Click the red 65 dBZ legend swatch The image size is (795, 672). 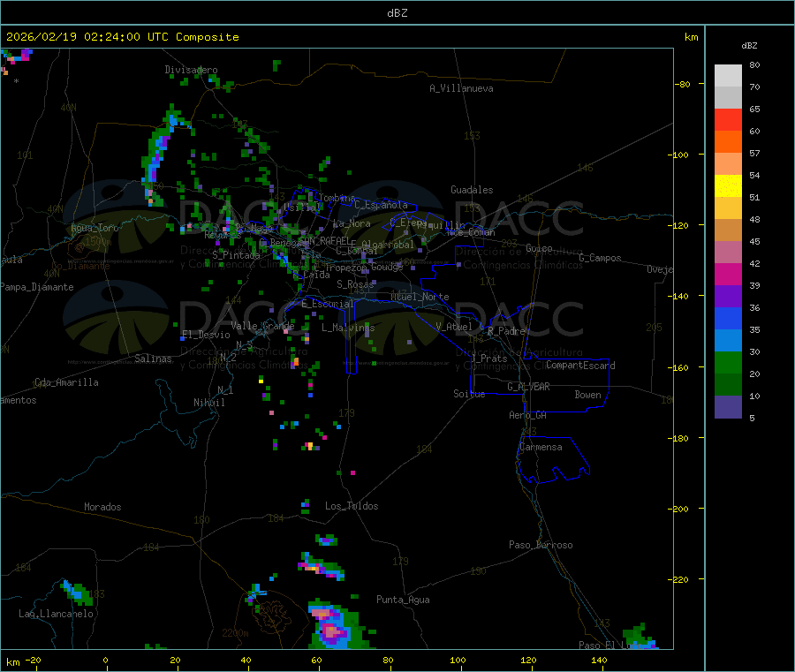pyautogui.click(x=728, y=119)
